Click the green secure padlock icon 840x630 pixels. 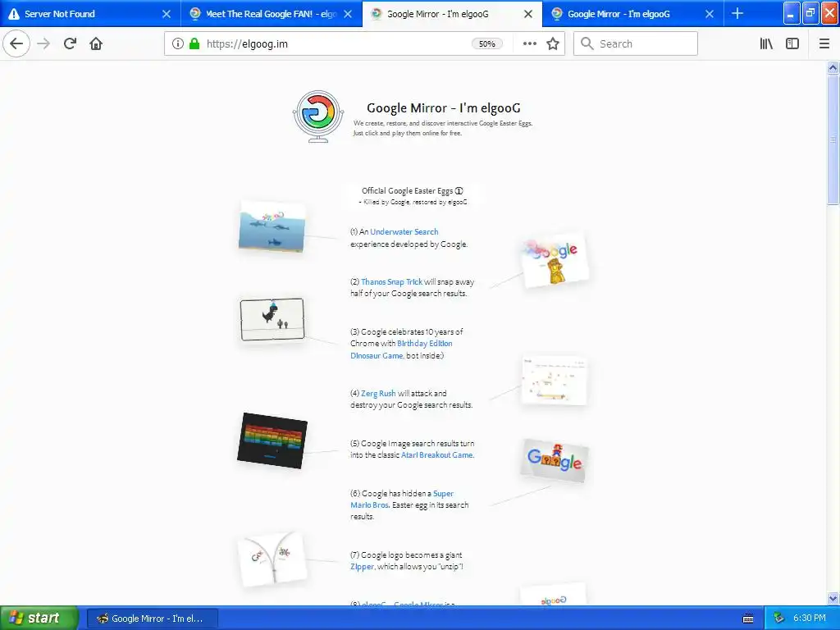click(194, 43)
